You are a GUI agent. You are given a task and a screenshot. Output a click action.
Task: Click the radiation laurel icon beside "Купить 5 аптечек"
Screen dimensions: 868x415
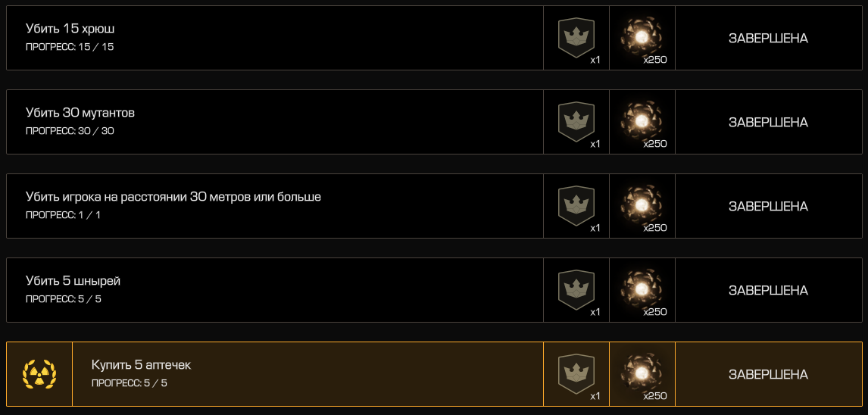point(39,374)
